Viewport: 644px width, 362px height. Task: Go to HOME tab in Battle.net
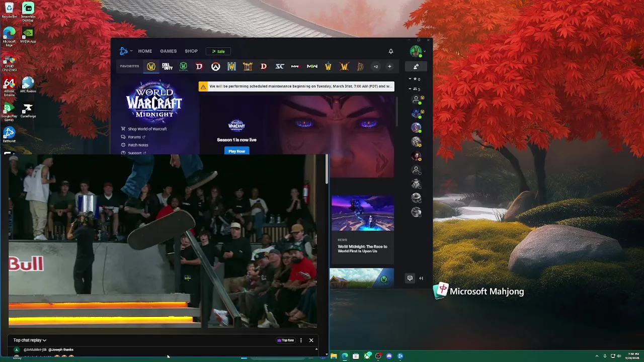[145, 51]
